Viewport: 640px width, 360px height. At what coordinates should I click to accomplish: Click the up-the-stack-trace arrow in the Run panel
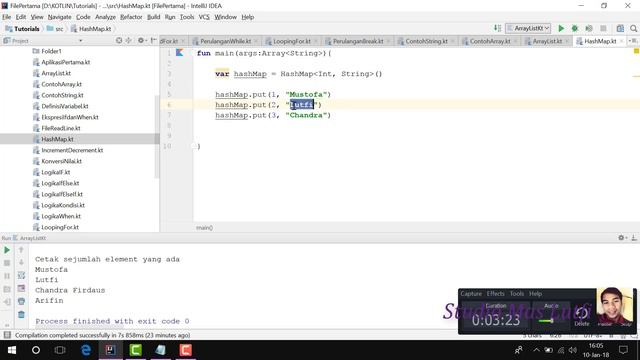[21, 249]
